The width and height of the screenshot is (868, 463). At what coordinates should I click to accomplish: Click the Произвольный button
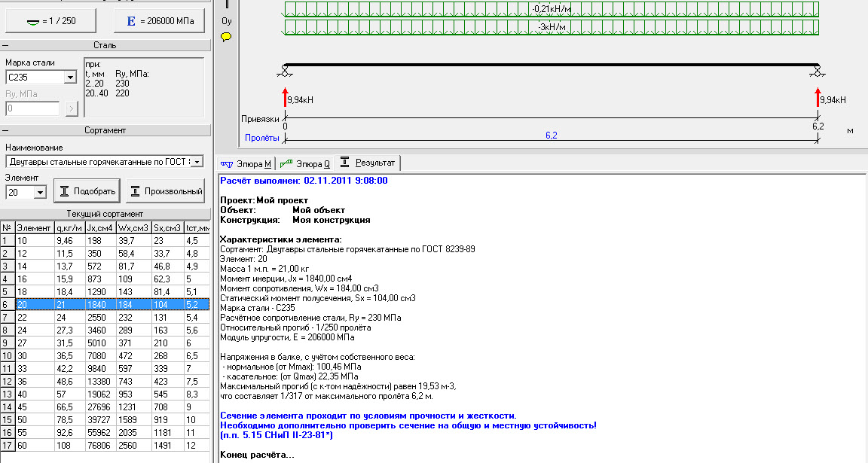166,191
